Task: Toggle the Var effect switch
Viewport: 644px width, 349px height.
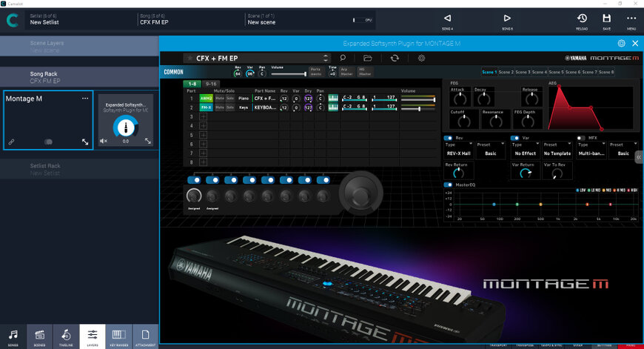Action: click(x=515, y=138)
